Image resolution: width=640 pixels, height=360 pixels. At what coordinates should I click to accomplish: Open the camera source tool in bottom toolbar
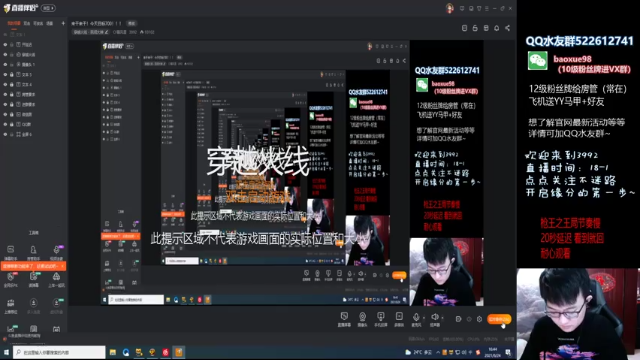362,319
